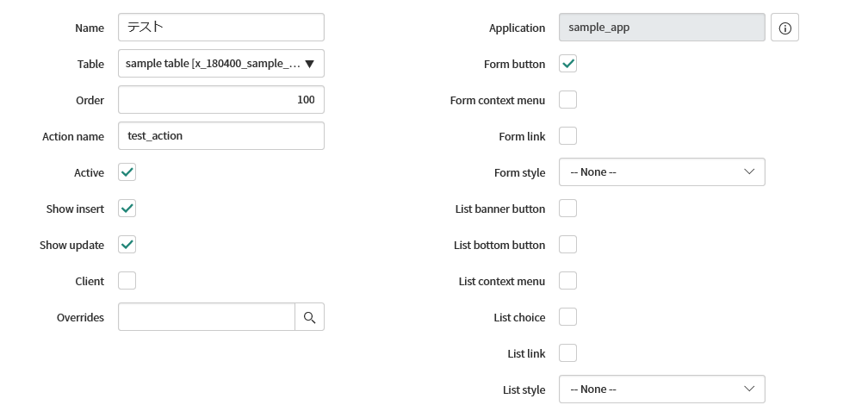
Task: Tick the List context menu checkbox
Action: (x=568, y=281)
